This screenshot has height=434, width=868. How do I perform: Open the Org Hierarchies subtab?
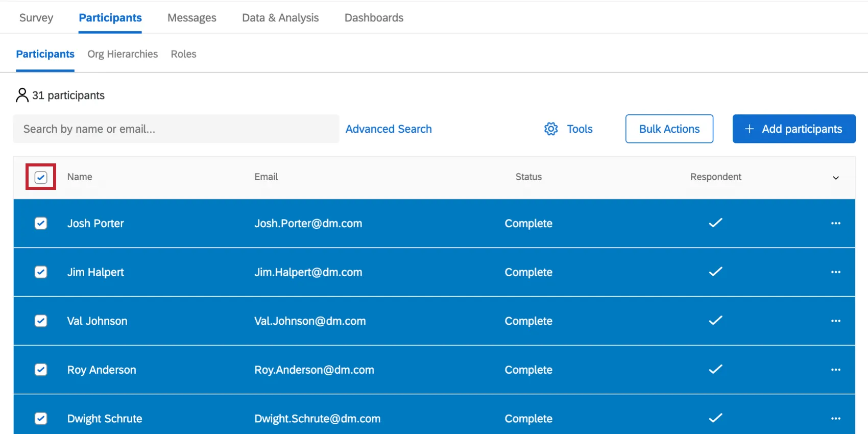[123, 54]
